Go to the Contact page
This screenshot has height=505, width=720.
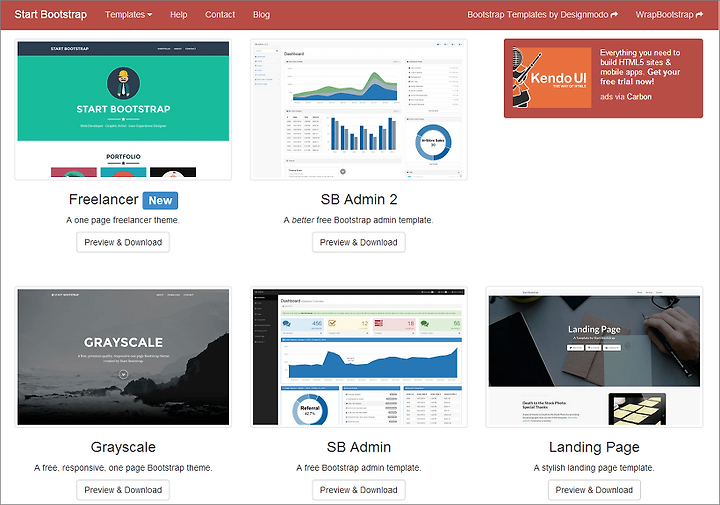tap(220, 15)
